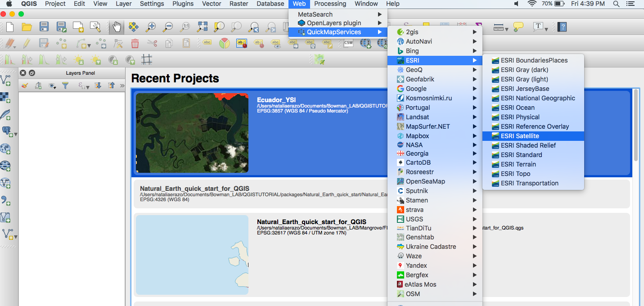Screen dimensions: 644x306
Task: Expand the Bing submenu
Action: click(435, 51)
